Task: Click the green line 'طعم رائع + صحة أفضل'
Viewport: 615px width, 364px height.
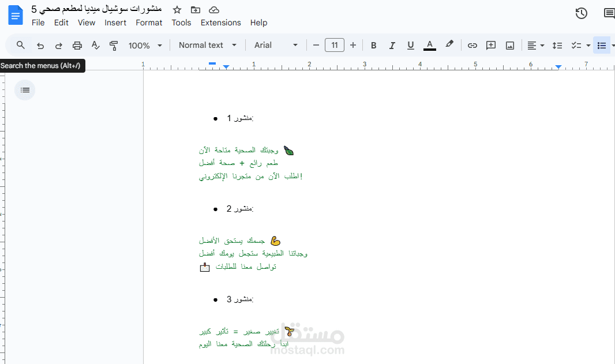Action: (238, 163)
